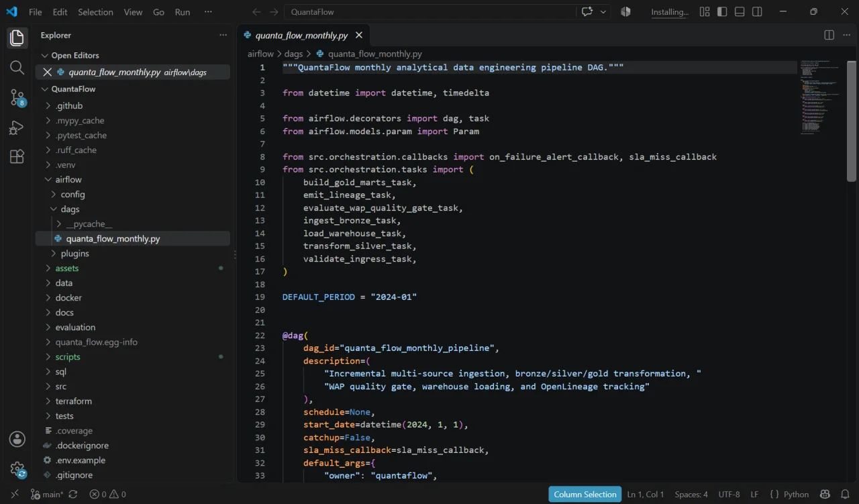This screenshot has height=504, width=859.
Task: Collapse the Open Editors section
Action: coord(132,56)
